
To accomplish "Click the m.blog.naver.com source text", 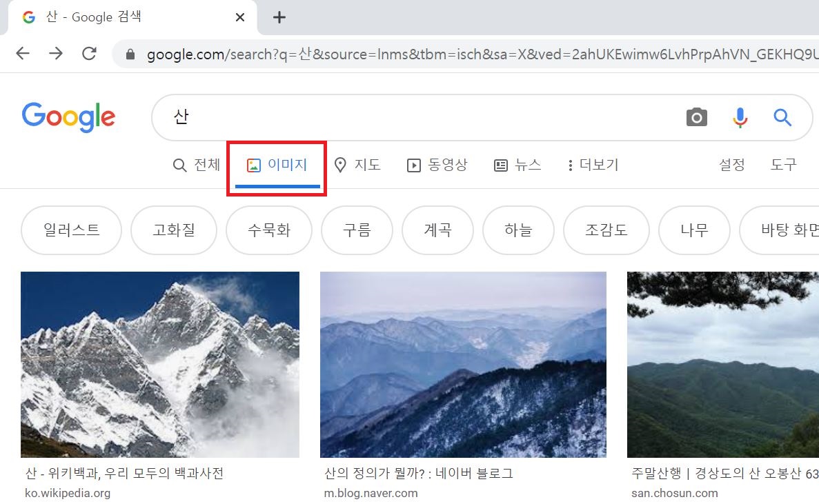I will [371, 493].
